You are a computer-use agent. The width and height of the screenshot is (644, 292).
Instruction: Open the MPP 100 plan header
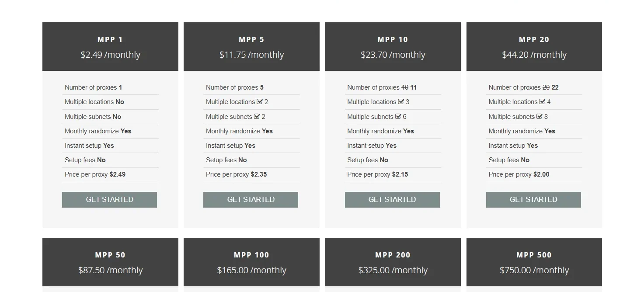pyautogui.click(x=251, y=262)
